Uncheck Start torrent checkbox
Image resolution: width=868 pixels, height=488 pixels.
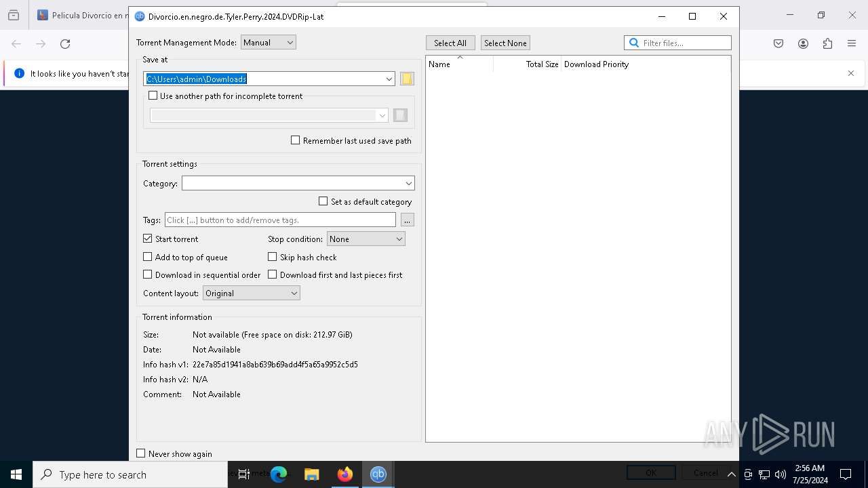click(147, 239)
